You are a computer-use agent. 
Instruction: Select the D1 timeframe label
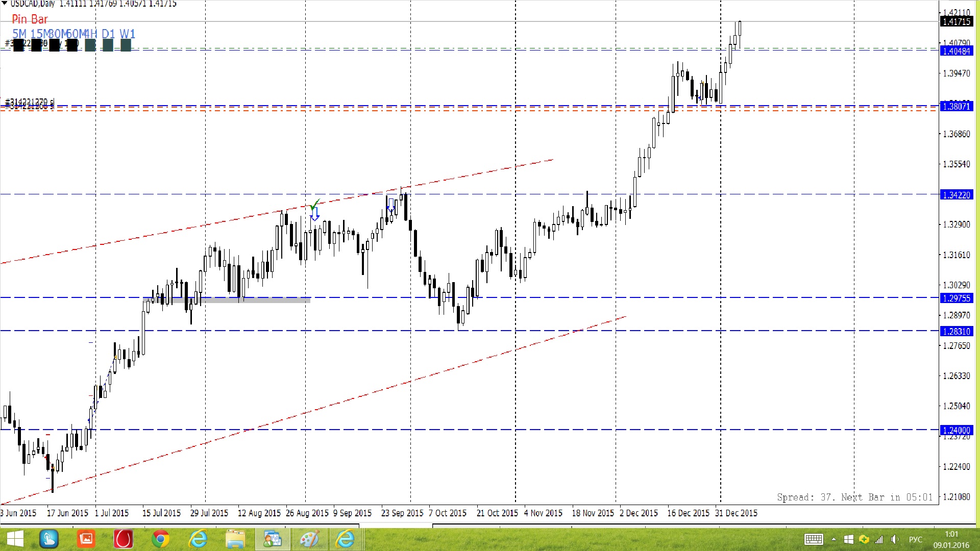coord(108,34)
